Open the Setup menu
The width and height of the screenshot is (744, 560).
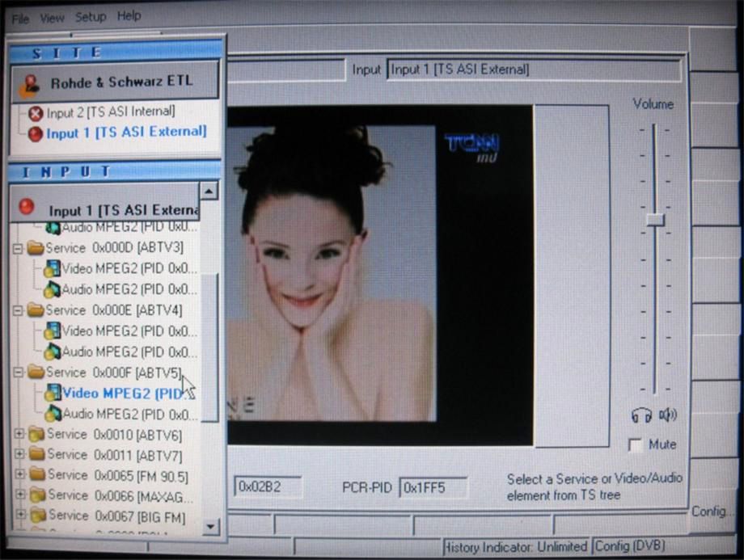[x=91, y=17]
